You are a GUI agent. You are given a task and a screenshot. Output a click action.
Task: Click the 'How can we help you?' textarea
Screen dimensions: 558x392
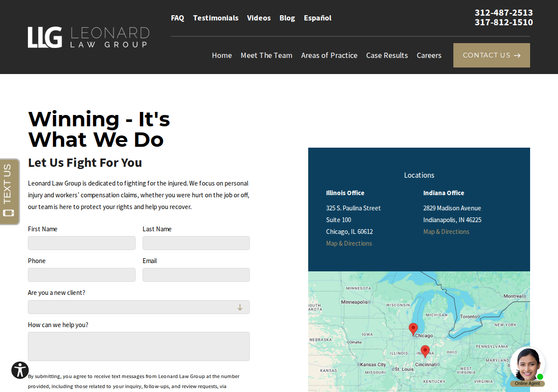(139, 346)
